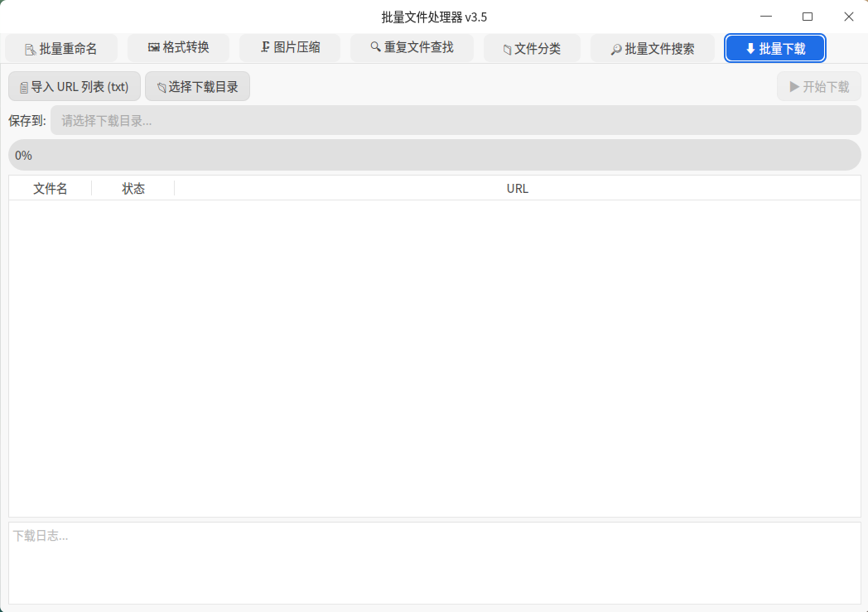Viewport: 868px width, 612px height.
Task: Minimize the 批量文件处理器 window
Action: (766, 17)
